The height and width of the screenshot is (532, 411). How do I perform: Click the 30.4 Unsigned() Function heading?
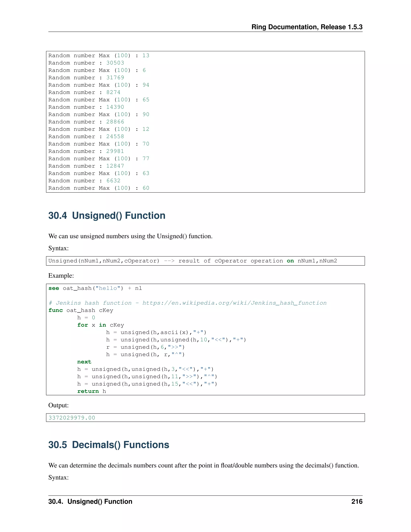pos(107,216)
